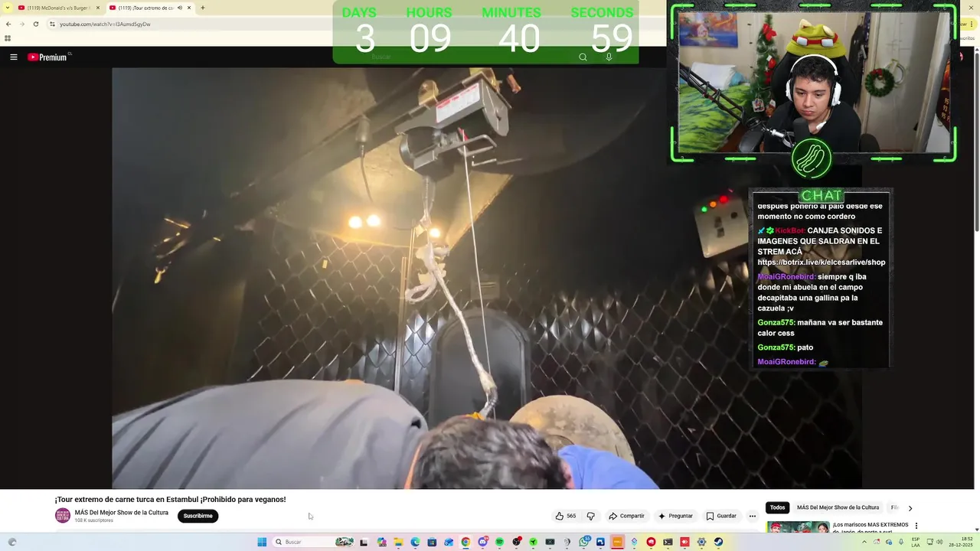Click the YouTube search magnifier icon
The image size is (980, 551).
pyautogui.click(x=583, y=57)
